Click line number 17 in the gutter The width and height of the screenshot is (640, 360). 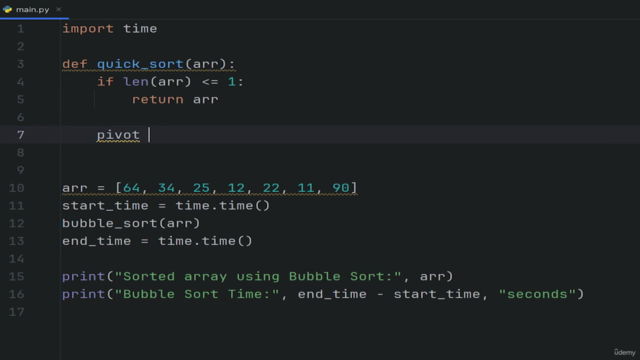[x=16, y=312]
